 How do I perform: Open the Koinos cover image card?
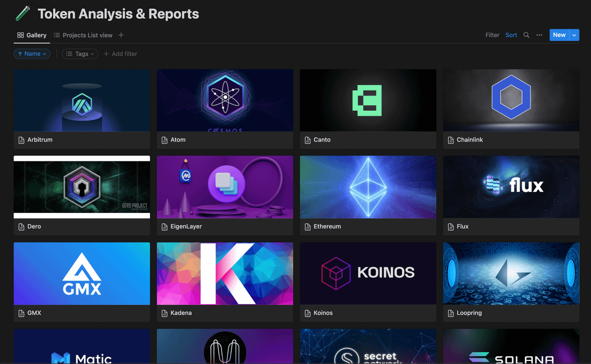click(368, 273)
